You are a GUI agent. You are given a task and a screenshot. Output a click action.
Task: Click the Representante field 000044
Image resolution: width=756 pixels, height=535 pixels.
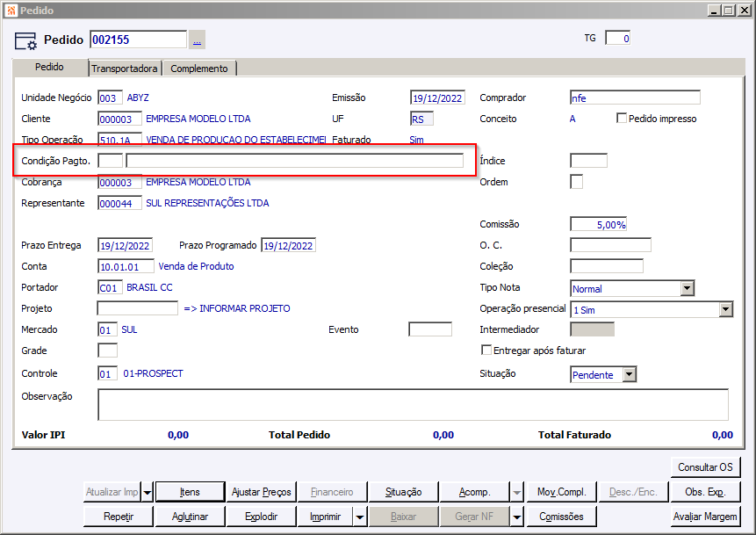click(x=119, y=203)
